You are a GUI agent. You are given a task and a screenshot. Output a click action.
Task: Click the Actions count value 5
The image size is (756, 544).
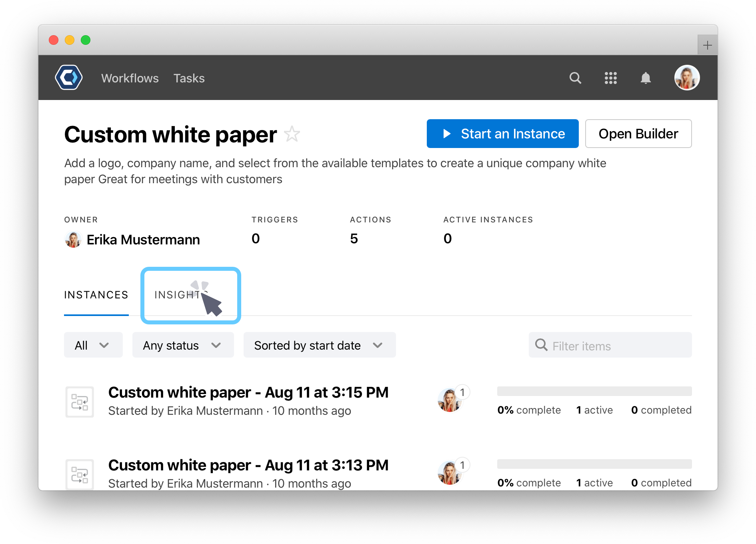tap(354, 238)
